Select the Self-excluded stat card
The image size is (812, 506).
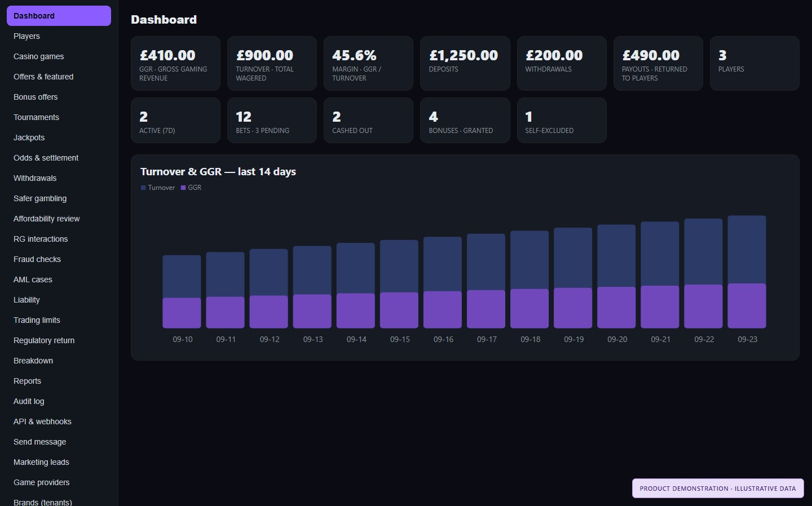(x=562, y=121)
